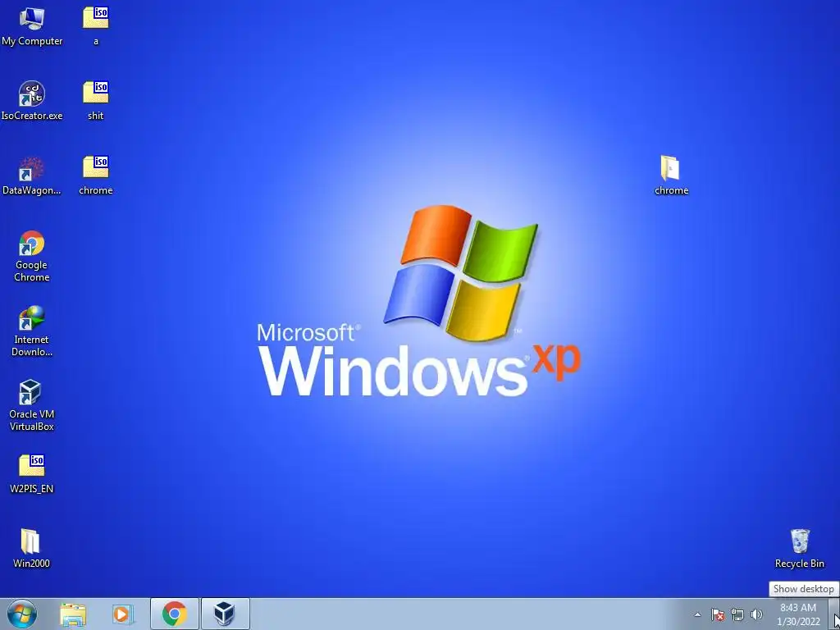Select the Recycle Bin icon
Screen dimensions: 840x630
(x=799, y=549)
